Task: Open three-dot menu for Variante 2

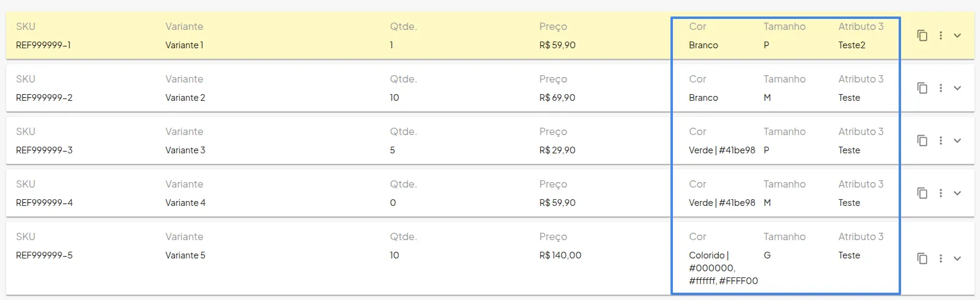Action: (941, 88)
